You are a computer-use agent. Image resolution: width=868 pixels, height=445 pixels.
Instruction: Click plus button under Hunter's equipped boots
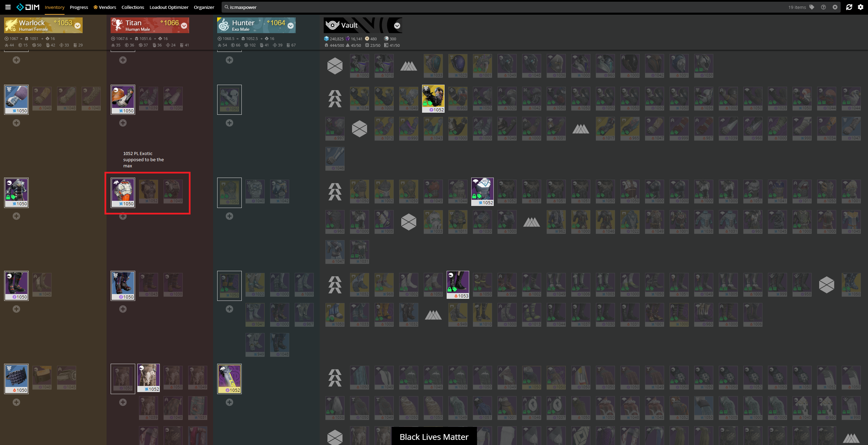[229, 309]
